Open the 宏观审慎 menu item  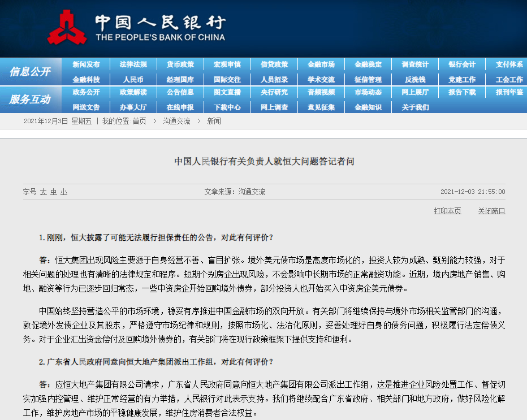[227, 64]
